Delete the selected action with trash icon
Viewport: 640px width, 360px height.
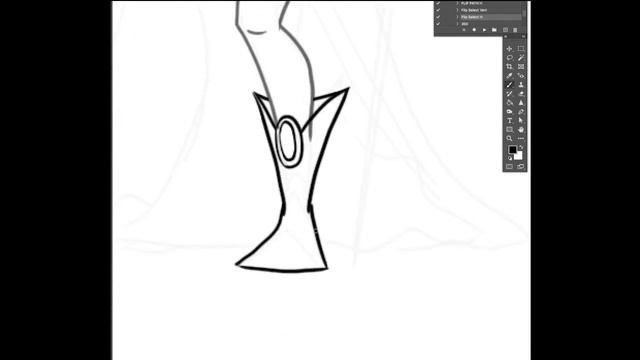point(515,30)
